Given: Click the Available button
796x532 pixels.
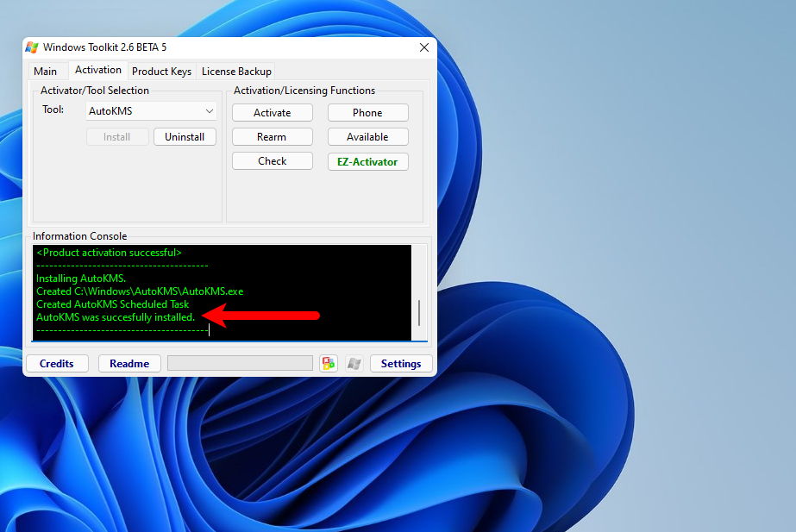Looking at the screenshot, I should click(367, 137).
